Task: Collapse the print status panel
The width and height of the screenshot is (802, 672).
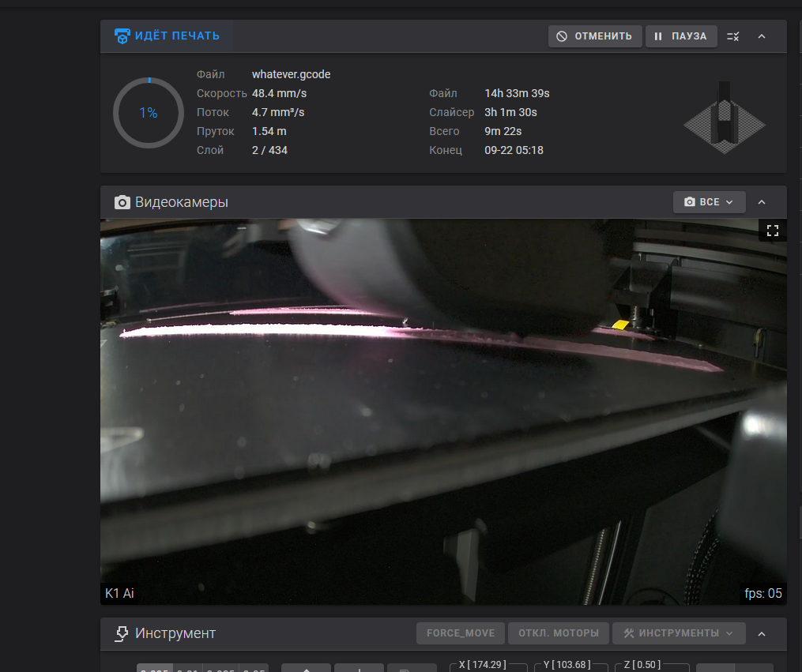Action: point(762,36)
